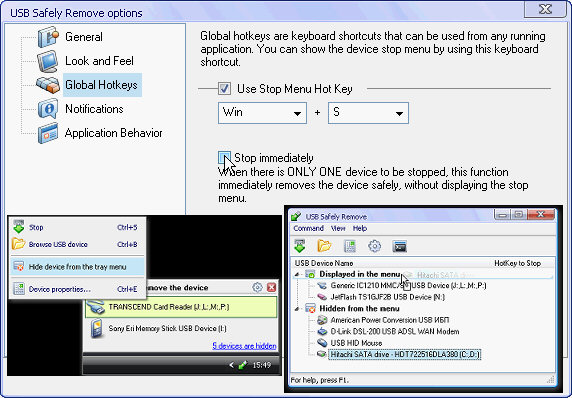
Task: Click the Notifications speech bubble icon
Action: [48, 109]
